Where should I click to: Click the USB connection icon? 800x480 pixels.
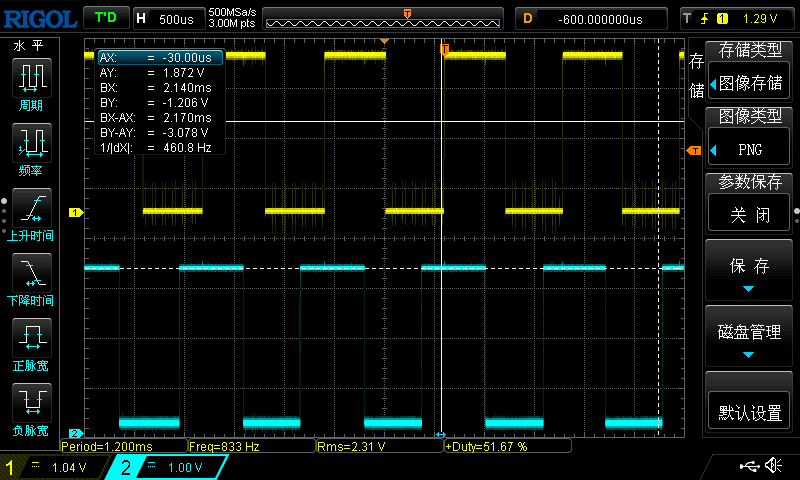coord(749,465)
